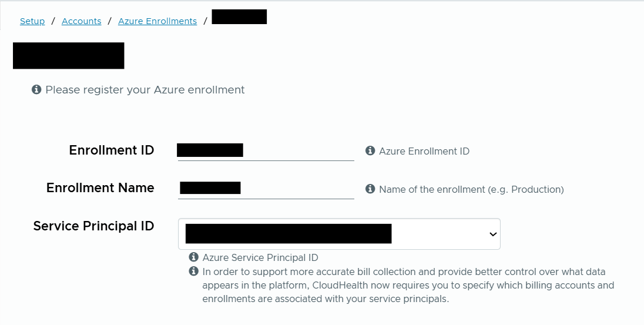Viewport: 644px width, 325px height.
Task: Click info icon before "Azure Service Principal ID" hint
Action: 193,257
